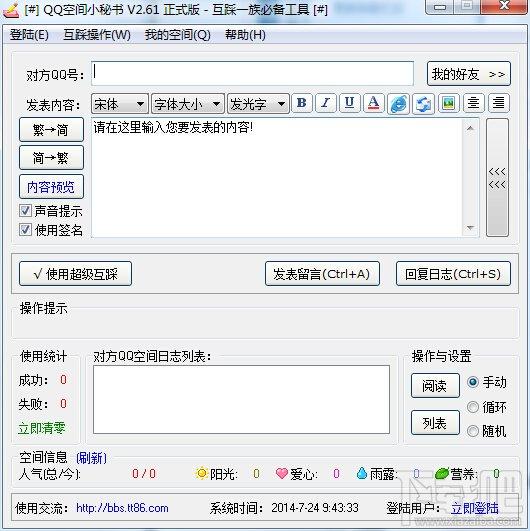This screenshot has width=530, height=531.
Task: Click the 阅读 button
Action: pos(435,385)
